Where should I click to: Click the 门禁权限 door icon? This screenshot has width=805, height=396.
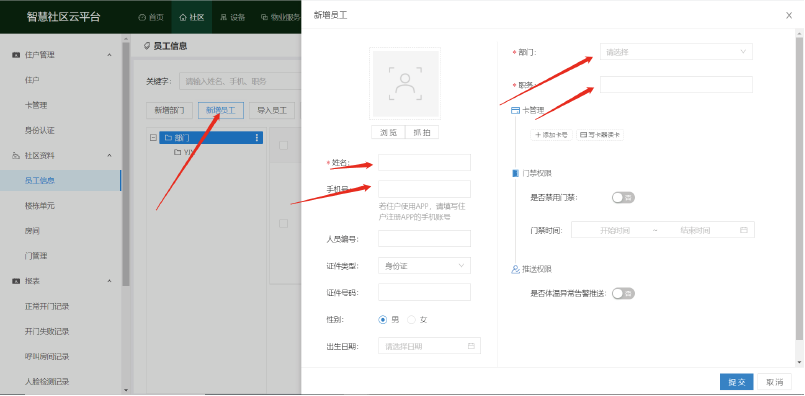point(515,174)
